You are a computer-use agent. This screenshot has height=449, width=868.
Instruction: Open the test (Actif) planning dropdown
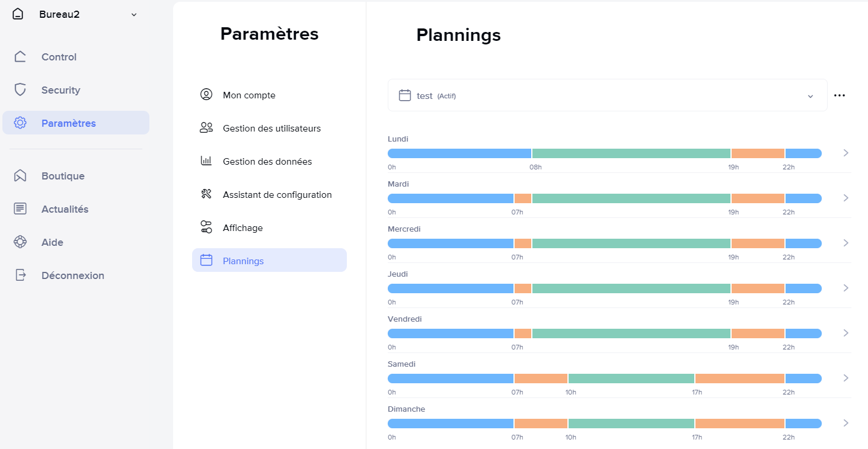(x=607, y=95)
